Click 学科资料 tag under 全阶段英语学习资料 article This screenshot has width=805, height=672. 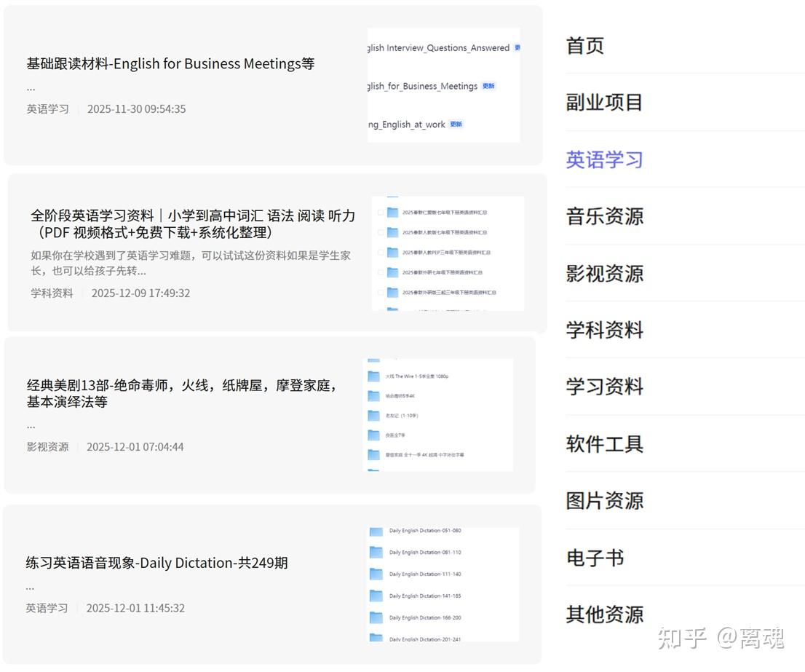click(x=52, y=293)
